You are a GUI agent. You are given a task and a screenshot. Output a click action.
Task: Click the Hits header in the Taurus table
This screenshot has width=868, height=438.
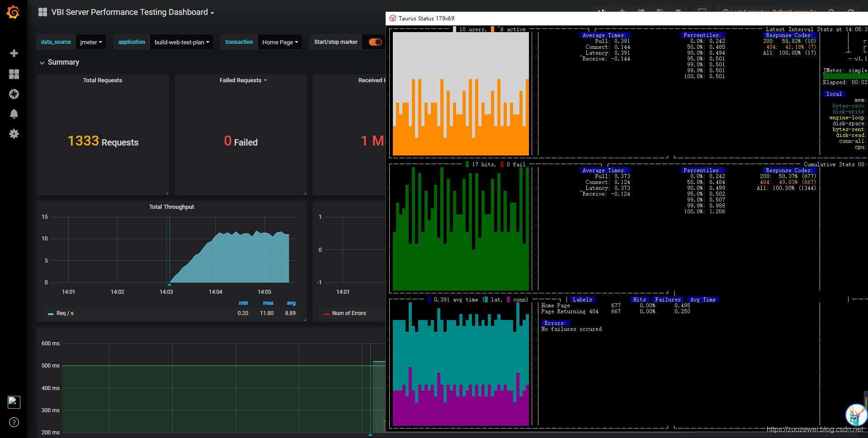(x=639, y=300)
